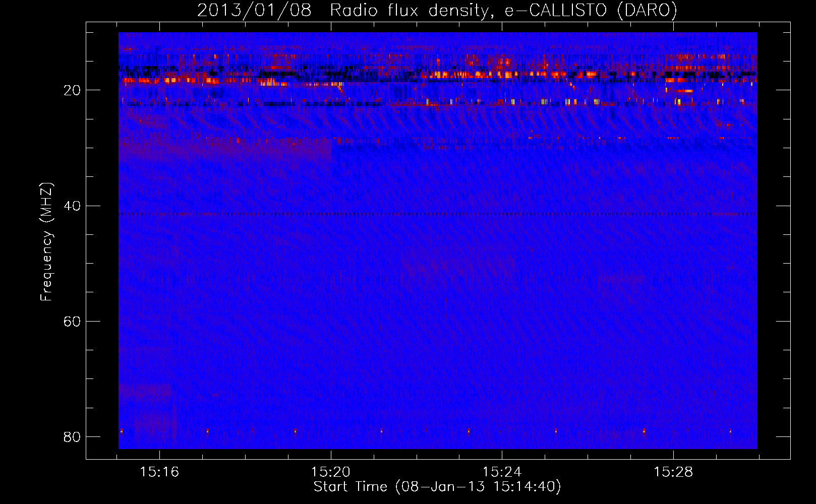The height and width of the screenshot is (504, 816).
Task: Click the plot title 2013/01/08 Radio flux density
Action: pos(437,10)
